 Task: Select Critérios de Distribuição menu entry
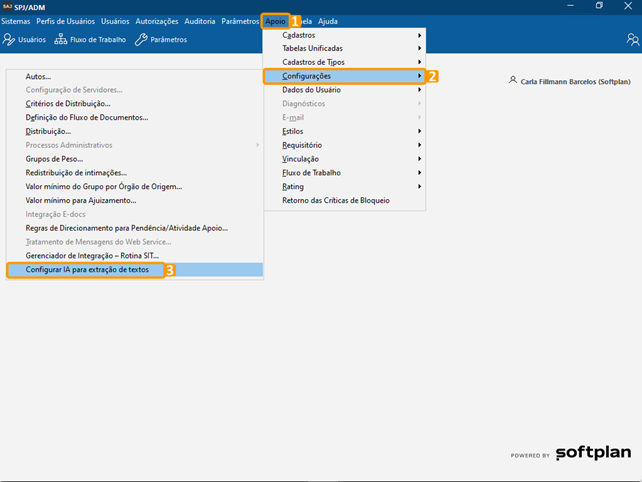(x=68, y=103)
